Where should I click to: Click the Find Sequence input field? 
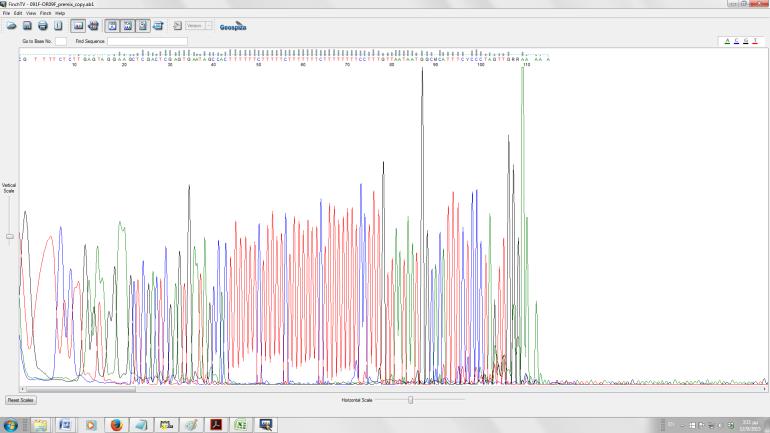(147, 41)
